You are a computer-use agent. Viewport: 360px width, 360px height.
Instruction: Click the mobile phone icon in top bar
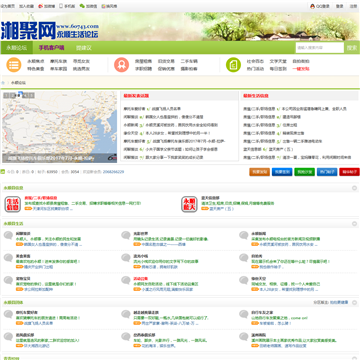pyautogui.click(x=61, y=6)
